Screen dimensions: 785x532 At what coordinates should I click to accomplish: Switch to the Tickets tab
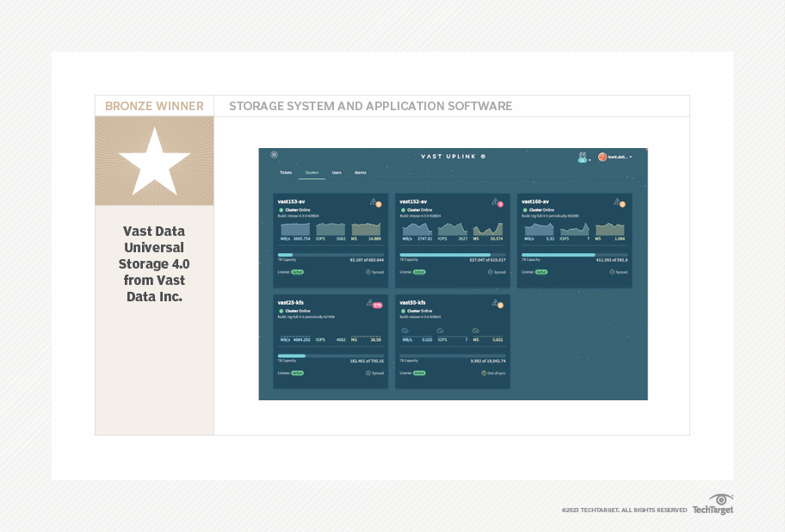point(285,172)
